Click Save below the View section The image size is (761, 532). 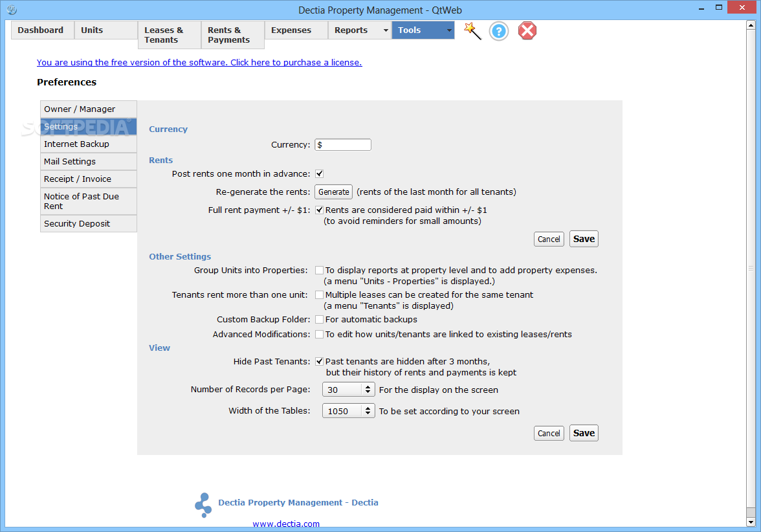point(584,433)
